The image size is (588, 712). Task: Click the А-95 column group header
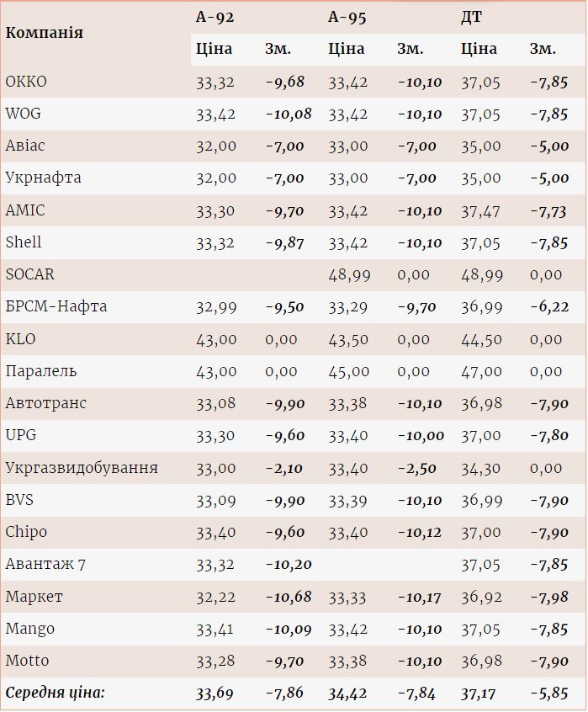347,17
